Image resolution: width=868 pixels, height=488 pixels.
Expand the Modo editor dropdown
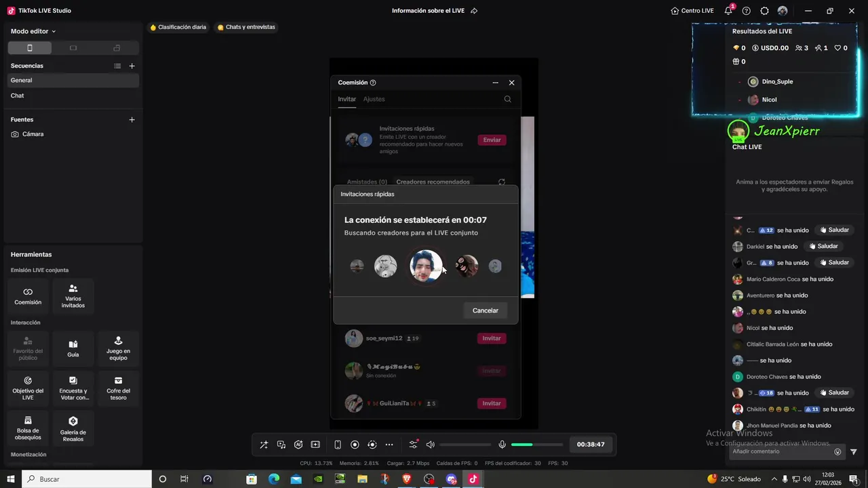click(33, 31)
